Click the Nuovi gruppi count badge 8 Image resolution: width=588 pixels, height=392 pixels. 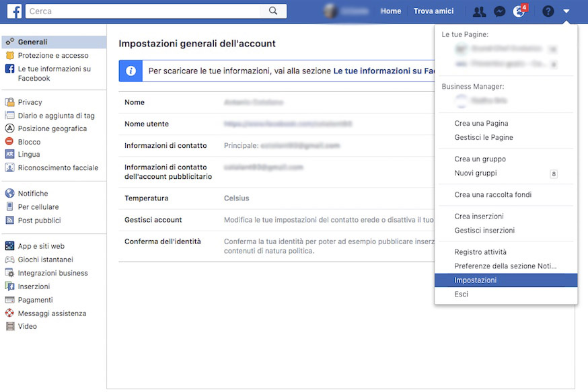[554, 174]
